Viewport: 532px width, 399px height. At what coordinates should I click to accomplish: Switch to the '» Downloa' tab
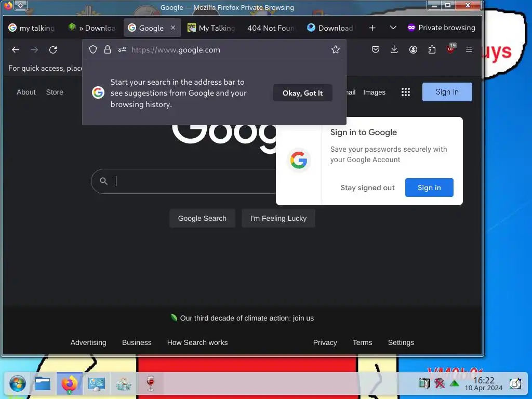pos(92,28)
